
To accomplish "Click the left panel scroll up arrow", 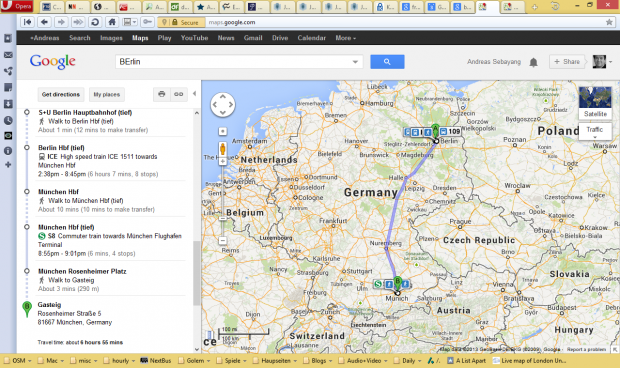I will tap(197, 113).
